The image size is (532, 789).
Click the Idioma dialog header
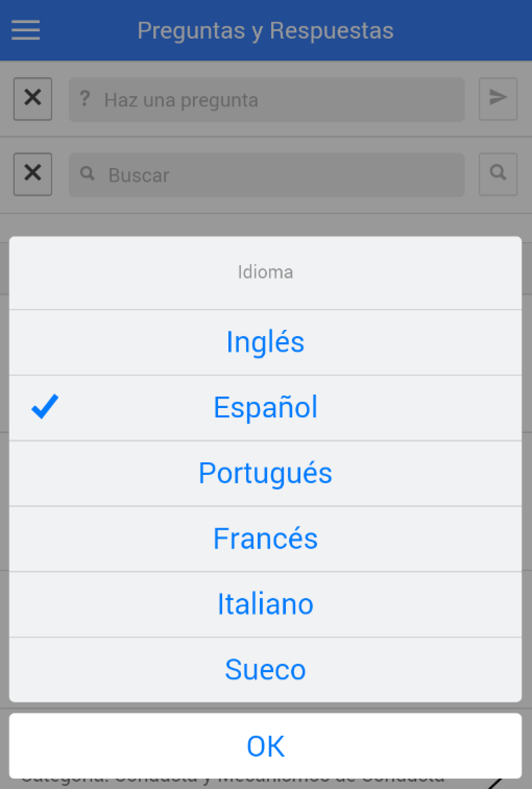pos(265,272)
